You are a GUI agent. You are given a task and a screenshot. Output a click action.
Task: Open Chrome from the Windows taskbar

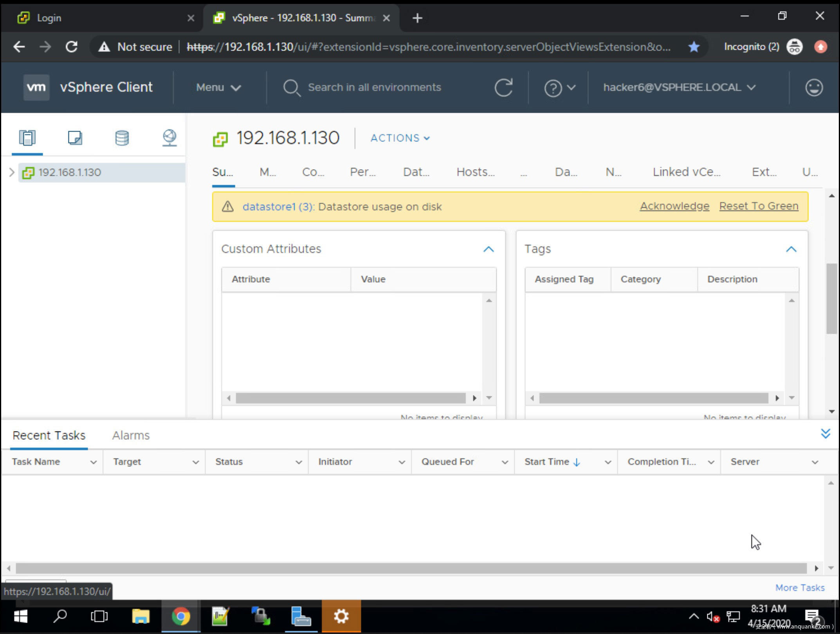180,616
